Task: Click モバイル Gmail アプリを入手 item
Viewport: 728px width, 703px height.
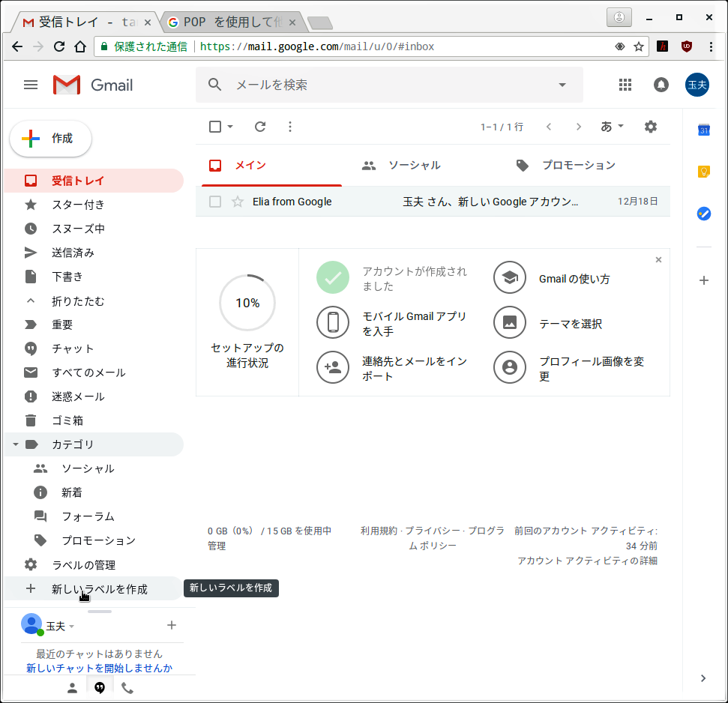Action: pyautogui.click(x=392, y=323)
